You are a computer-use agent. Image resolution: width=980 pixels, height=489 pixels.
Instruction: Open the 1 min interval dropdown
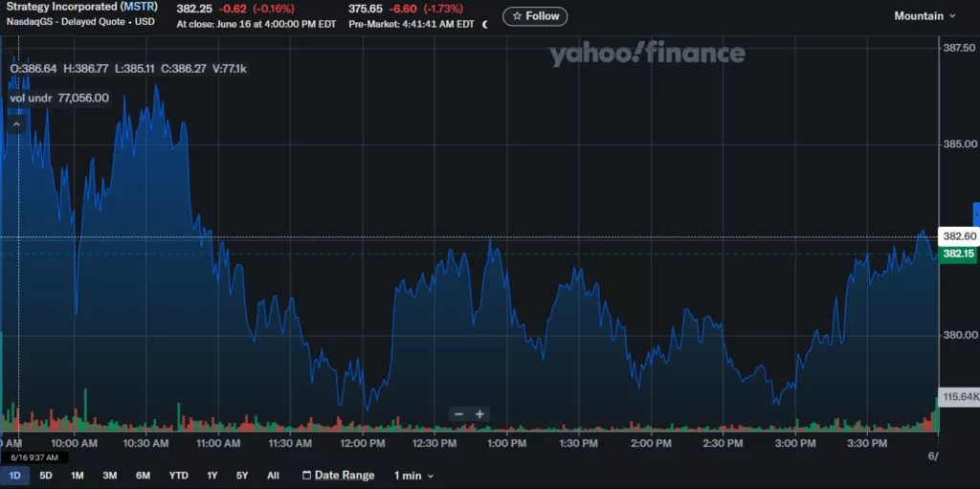[x=413, y=476]
